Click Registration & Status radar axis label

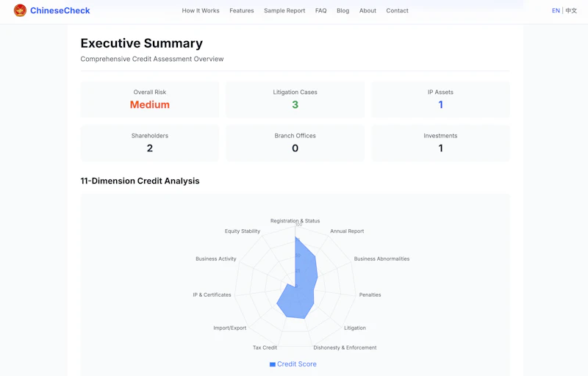(x=295, y=220)
